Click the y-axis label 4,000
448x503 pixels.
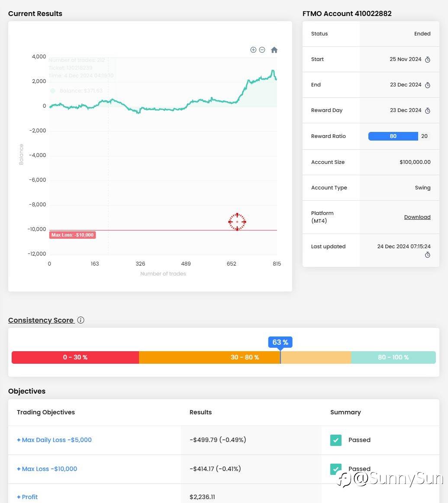[39, 57]
